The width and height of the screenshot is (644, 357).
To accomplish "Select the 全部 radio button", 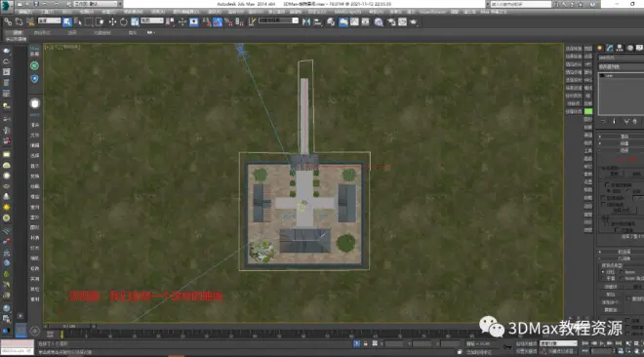I will coord(628,191).
